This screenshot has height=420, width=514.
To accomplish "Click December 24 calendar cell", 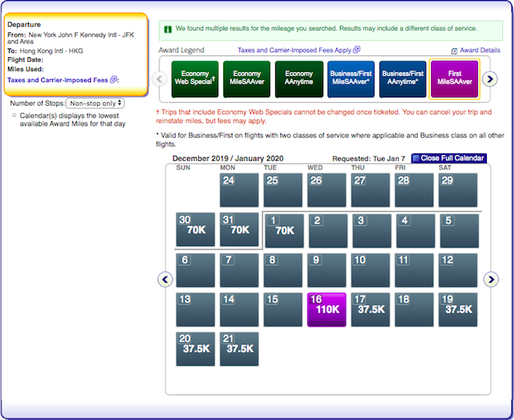I will [x=239, y=190].
